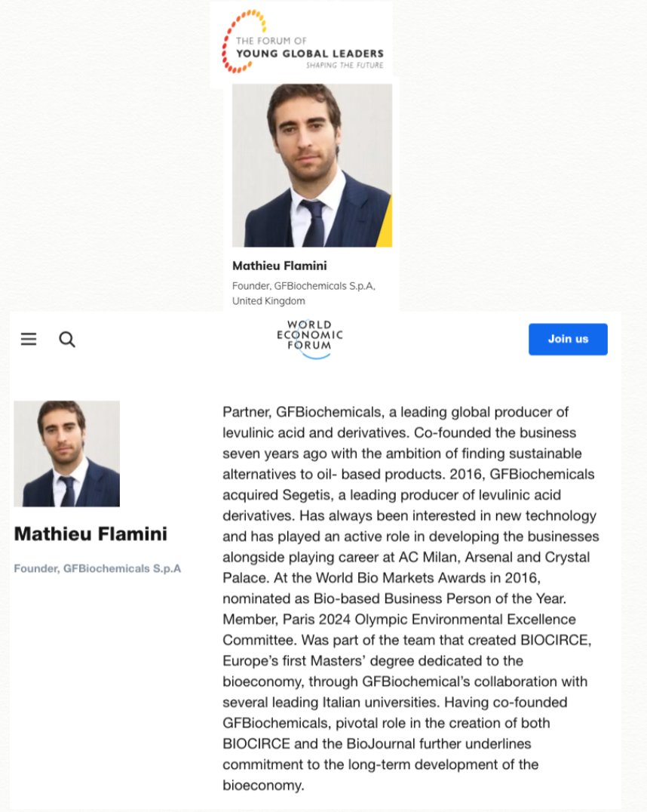Select the large portrait photo in card

312,165
